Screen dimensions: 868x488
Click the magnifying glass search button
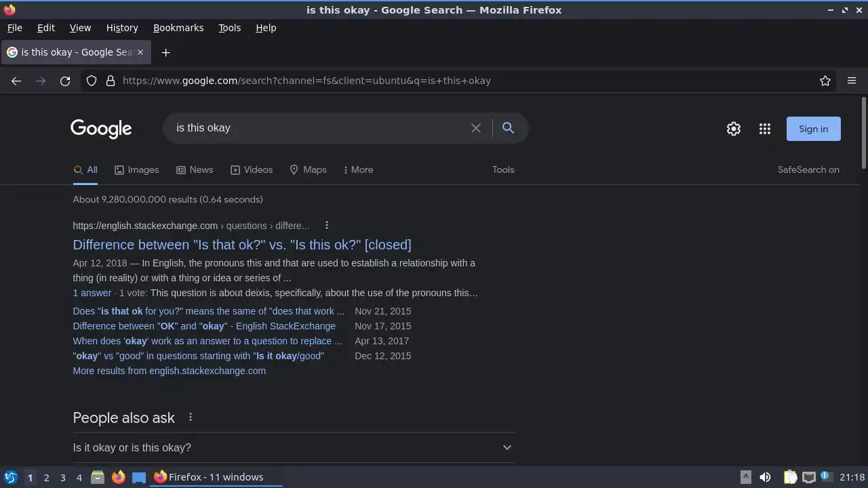click(508, 127)
